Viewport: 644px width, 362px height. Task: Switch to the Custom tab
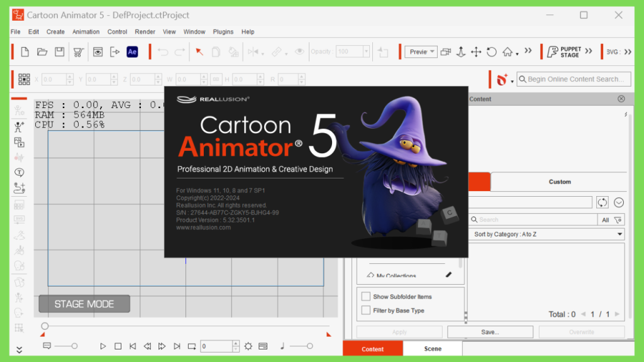tap(559, 182)
